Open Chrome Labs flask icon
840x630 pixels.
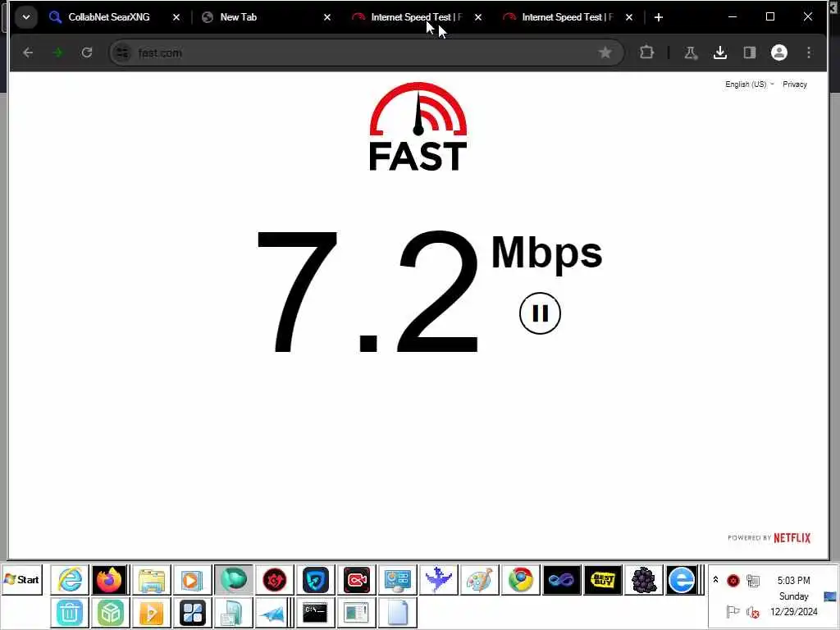tap(691, 52)
